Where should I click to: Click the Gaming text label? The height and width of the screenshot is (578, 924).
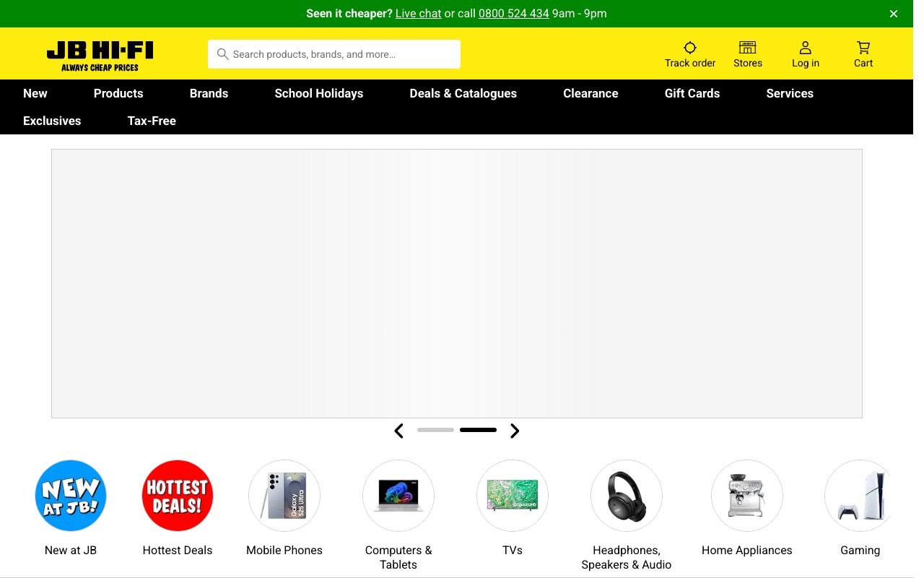pos(860,551)
